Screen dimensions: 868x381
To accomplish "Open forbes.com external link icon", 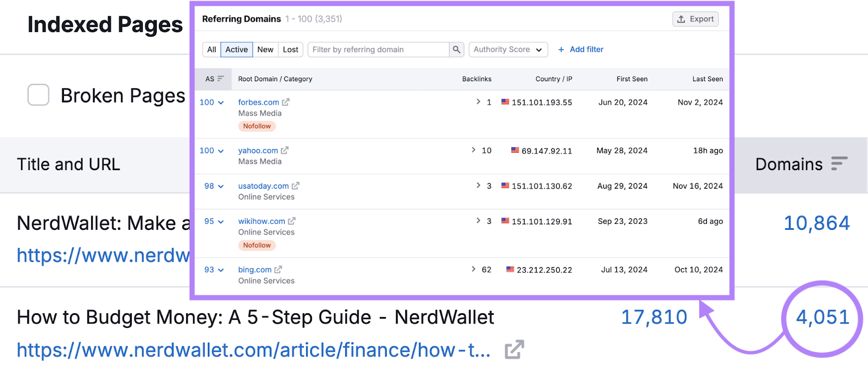I will 286,102.
